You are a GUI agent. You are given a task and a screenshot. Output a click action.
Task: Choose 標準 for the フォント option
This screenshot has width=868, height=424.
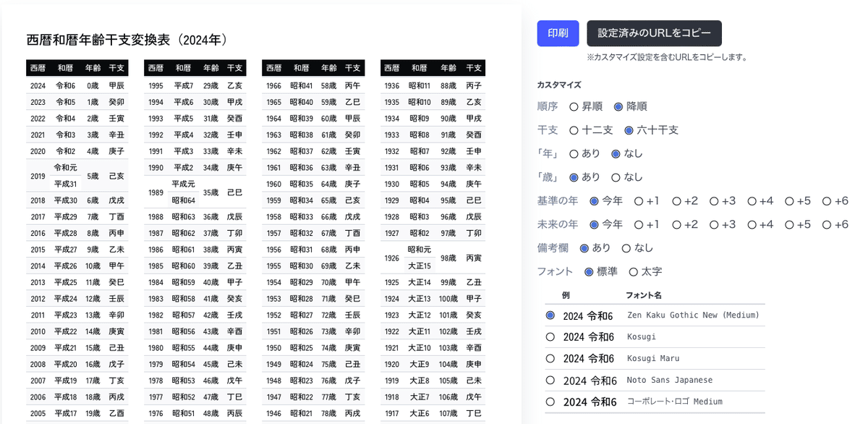[x=589, y=272]
